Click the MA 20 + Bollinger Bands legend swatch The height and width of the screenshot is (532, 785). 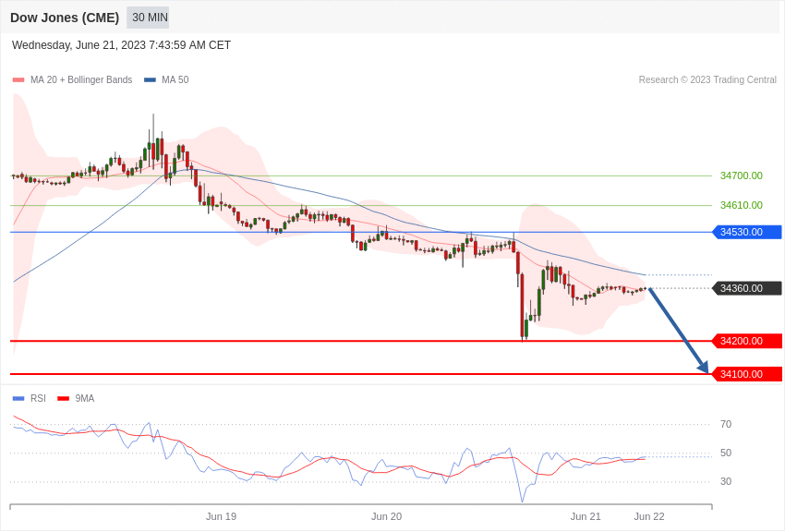click(x=18, y=79)
